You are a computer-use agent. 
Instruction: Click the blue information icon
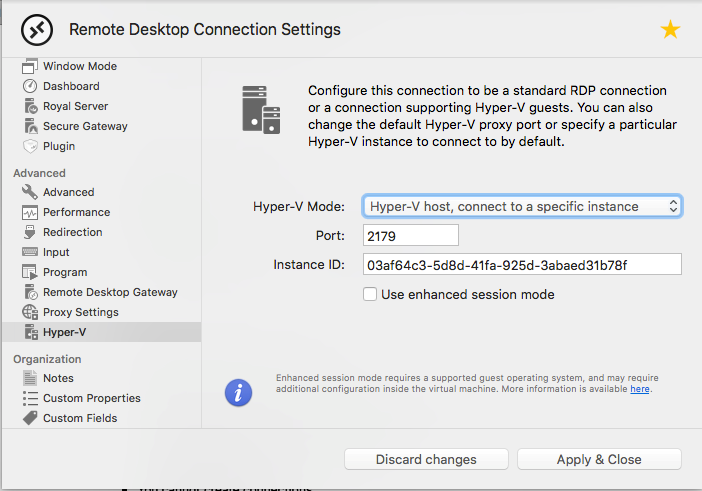click(238, 393)
